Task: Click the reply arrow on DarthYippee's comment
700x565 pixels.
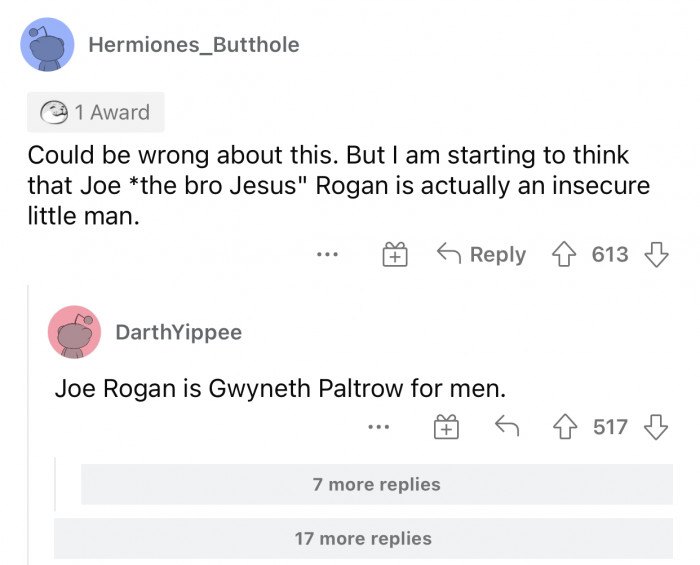Action: (x=506, y=427)
